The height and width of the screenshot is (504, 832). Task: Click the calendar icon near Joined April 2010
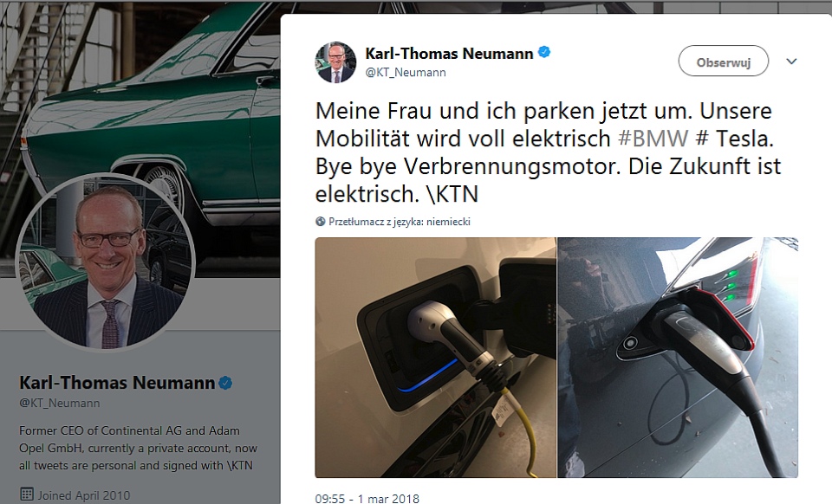pyautogui.click(x=26, y=494)
